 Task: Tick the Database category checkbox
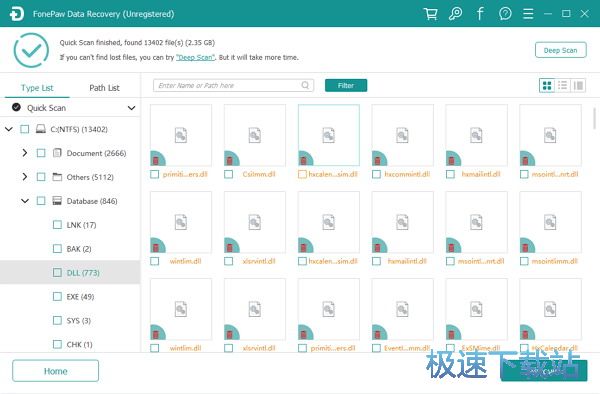[x=41, y=201]
